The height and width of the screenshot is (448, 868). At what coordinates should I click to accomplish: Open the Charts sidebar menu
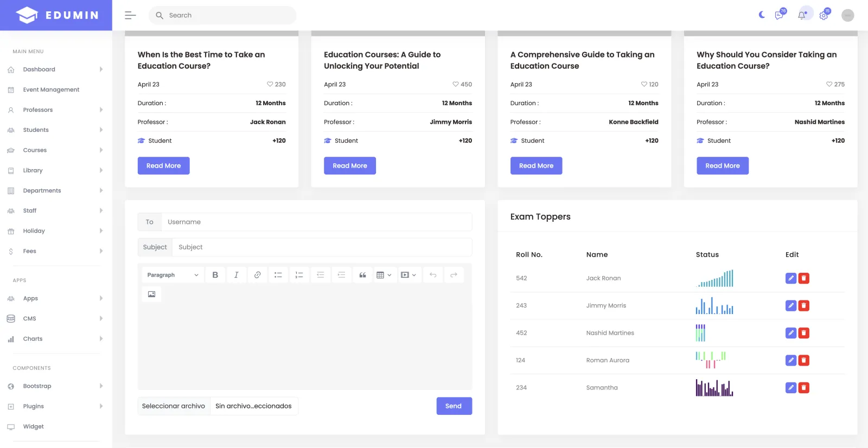click(56, 339)
